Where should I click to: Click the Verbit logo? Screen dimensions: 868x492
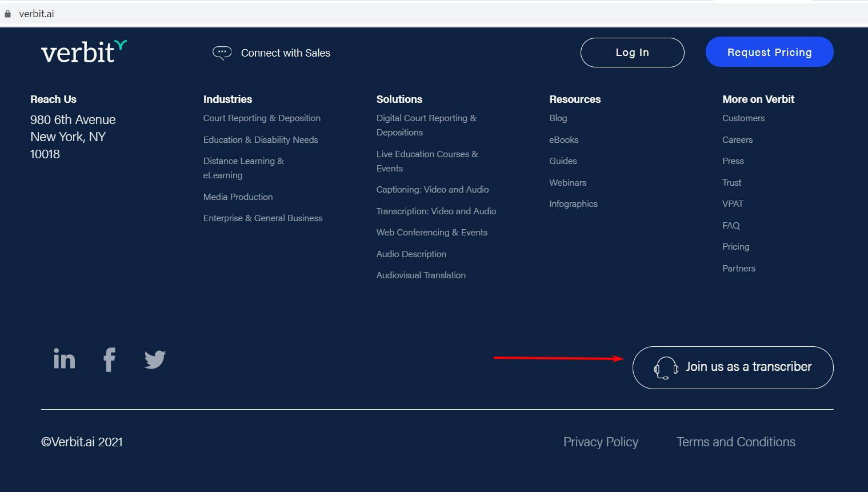point(83,52)
